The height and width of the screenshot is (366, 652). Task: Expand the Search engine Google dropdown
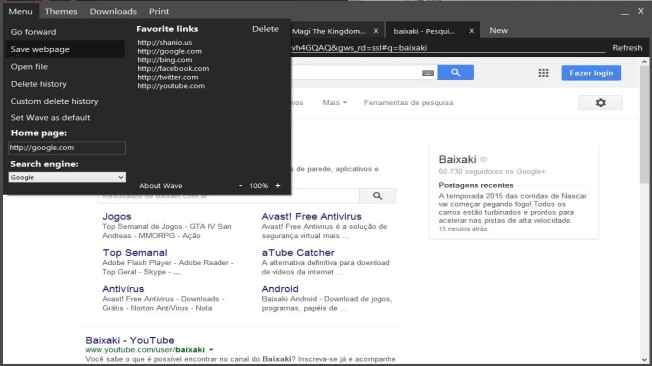click(67, 177)
